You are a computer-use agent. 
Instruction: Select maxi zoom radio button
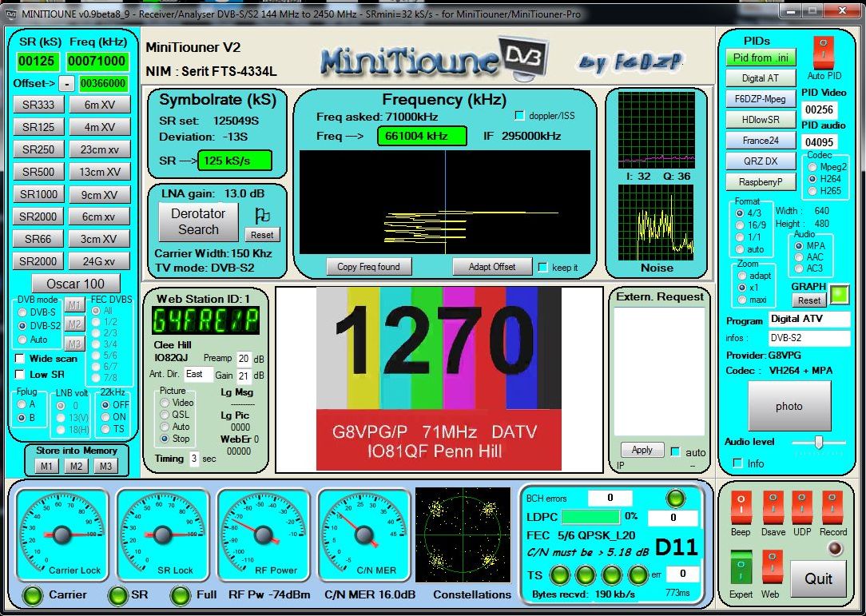(x=741, y=300)
